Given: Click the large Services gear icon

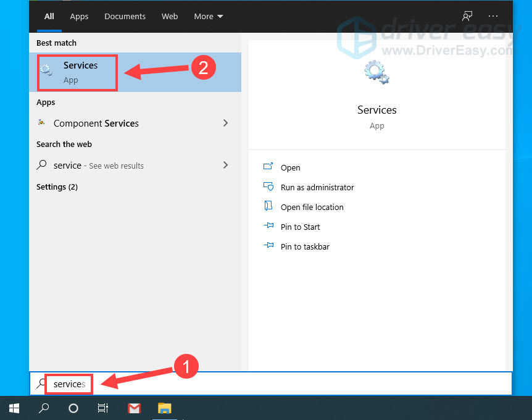Looking at the screenshot, I should [376, 73].
